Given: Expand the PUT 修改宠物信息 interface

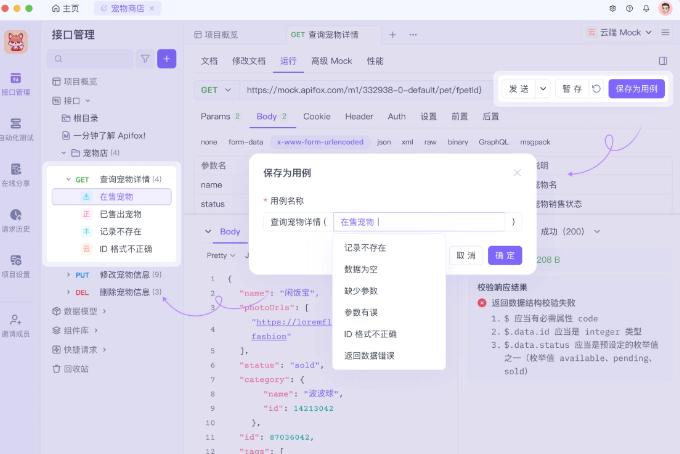Looking at the screenshot, I should (68, 274).
